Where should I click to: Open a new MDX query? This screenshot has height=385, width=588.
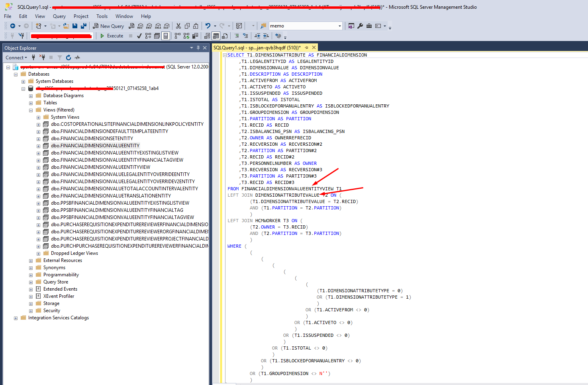[x=140, y=26]
